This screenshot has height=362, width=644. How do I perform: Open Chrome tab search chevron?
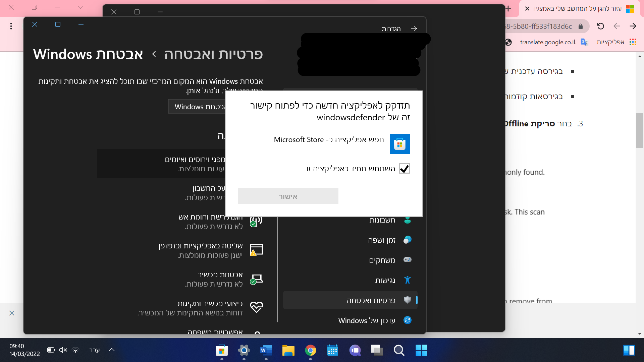pyautogui.click(x=80, y=7)
